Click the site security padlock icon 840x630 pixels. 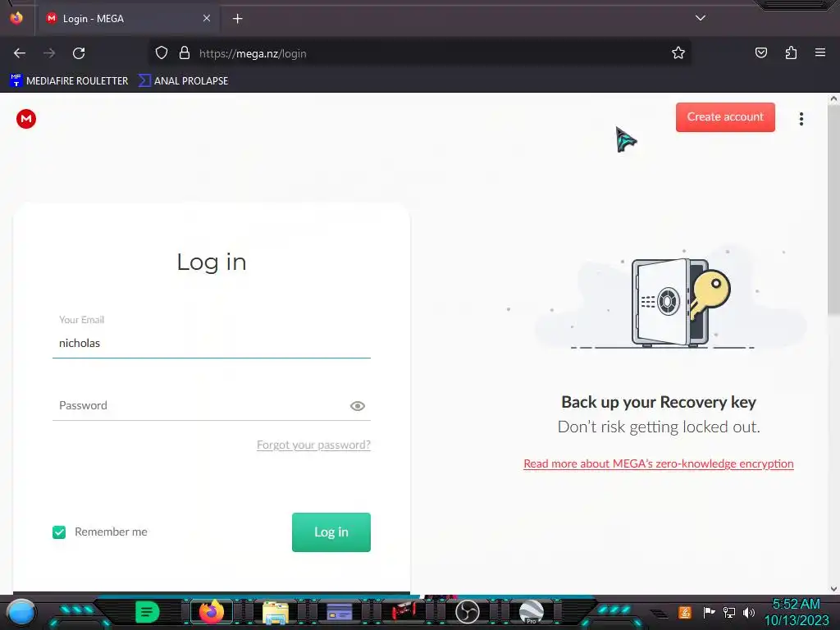pyautogui.click(x=185, y=53)
